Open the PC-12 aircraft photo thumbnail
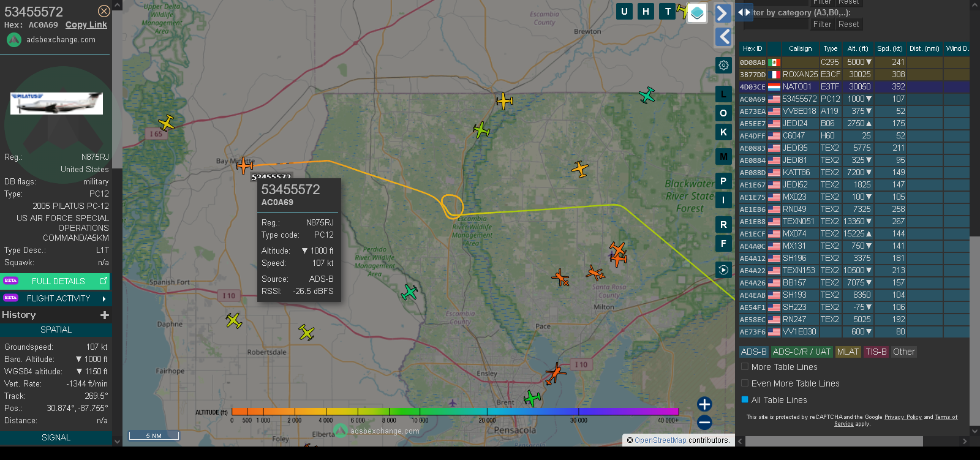Image resolution: width=980 pixels, height=460 pixels. coord(56,104)
